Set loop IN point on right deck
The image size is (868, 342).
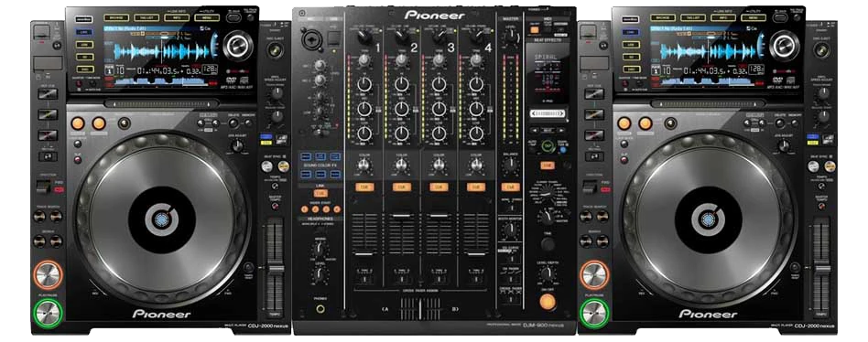[624, 123]
